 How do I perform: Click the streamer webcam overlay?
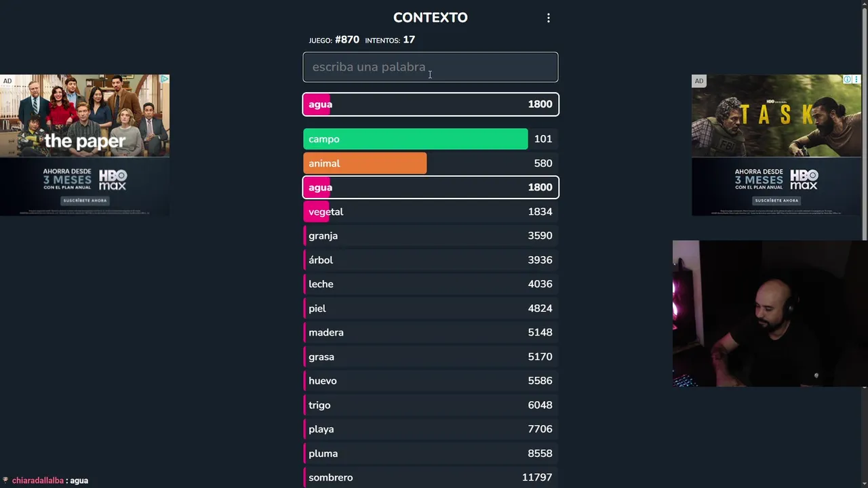770,313
